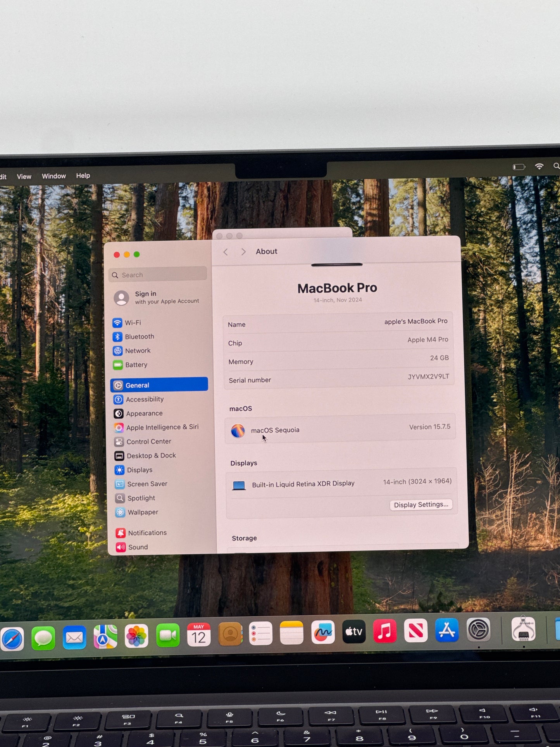The width and height of the screenshot is (560, 747).
Task: Open the View menu
Action: click(x=24, y=177)
